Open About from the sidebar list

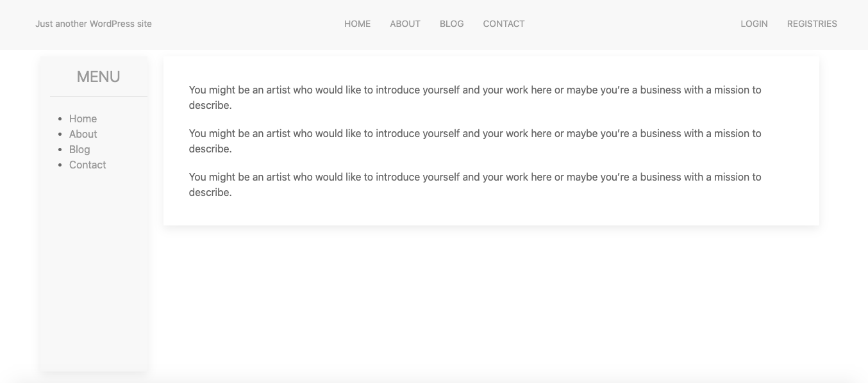point(83,134)
